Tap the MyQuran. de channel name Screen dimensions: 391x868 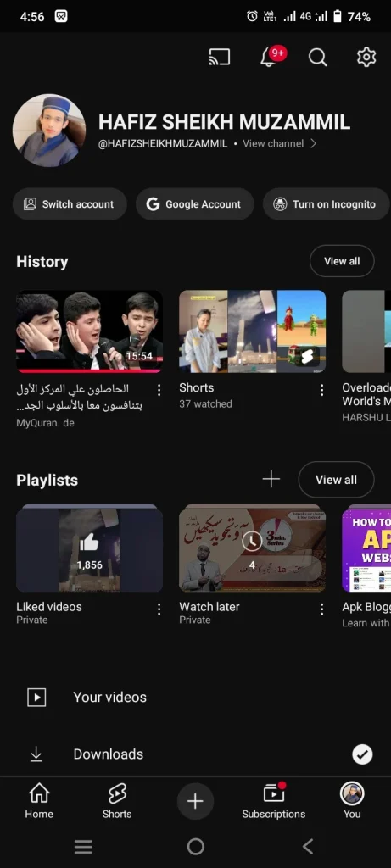pyautogui.click(x=45, y=423)
